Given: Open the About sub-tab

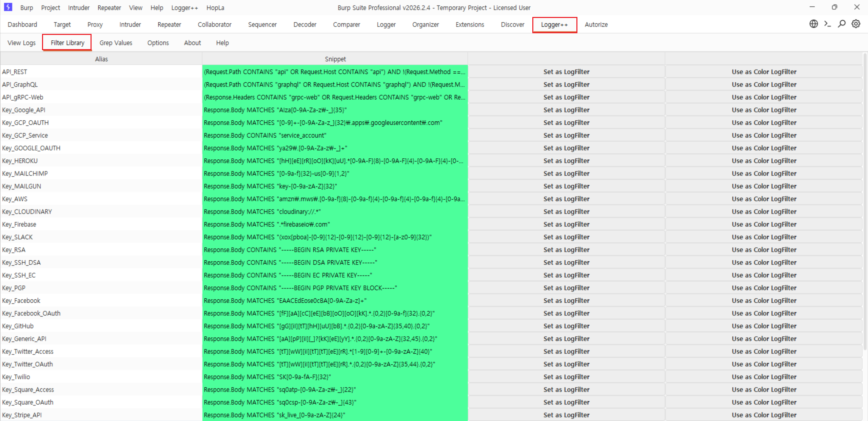Looking at the screenshot, I should point(193,43).
